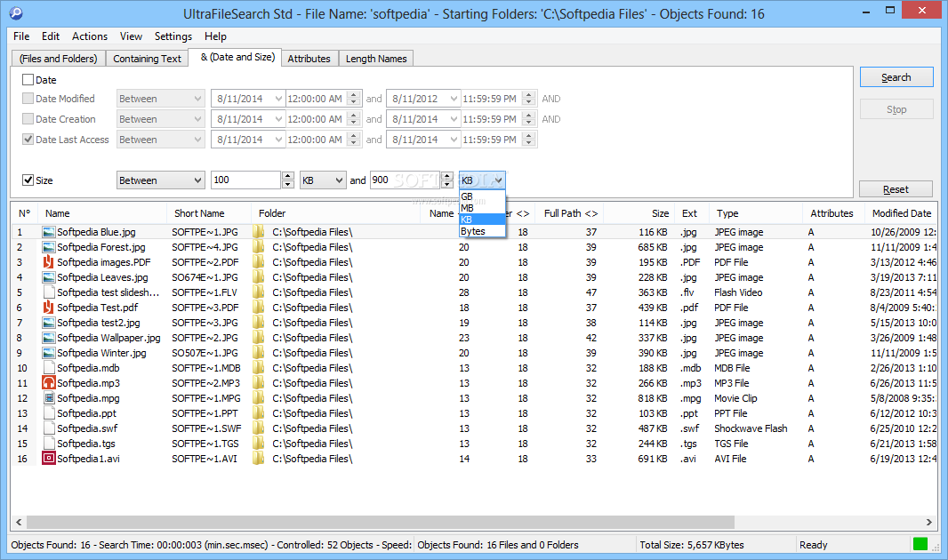Image resolution: width=948 pixels, height=560 pixels.
Task: Click the minimum size field showing 100
Action: [245, 180]
